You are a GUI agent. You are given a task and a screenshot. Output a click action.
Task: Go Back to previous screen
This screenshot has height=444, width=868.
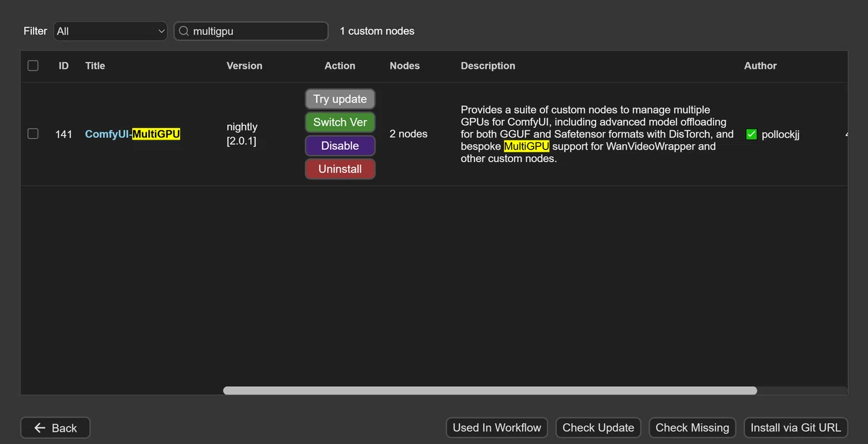point(55,428)
